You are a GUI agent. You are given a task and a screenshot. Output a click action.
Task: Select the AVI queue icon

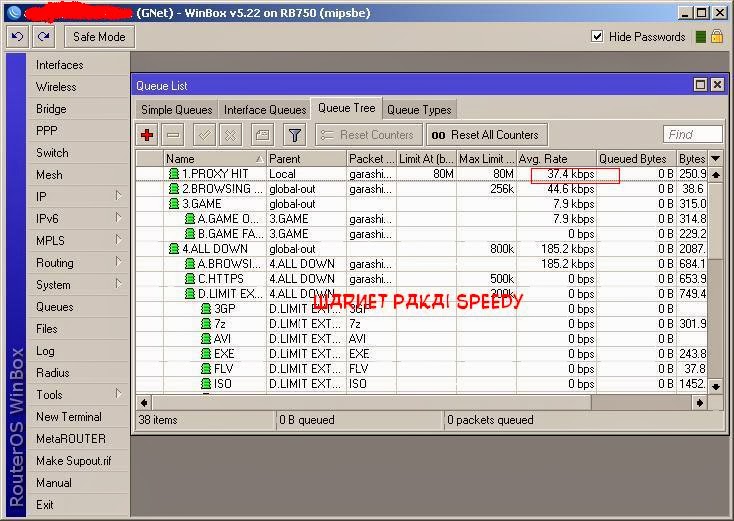(206, 338)
